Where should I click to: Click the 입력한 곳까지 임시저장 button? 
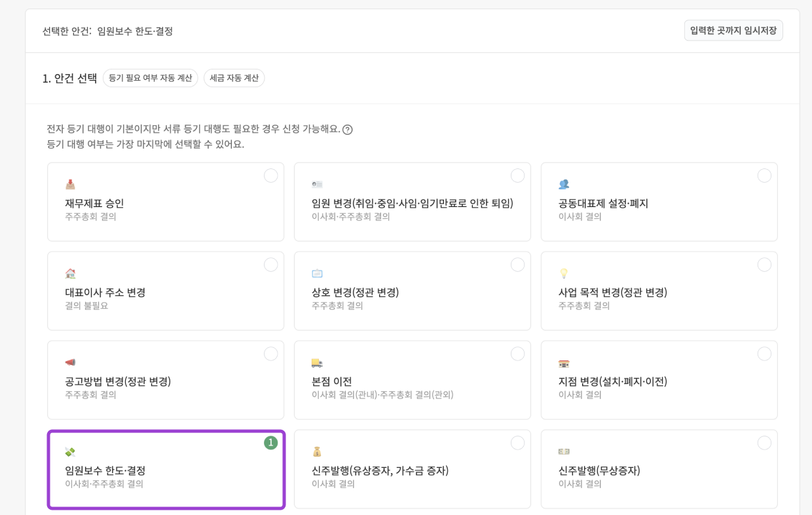(733, 30)
